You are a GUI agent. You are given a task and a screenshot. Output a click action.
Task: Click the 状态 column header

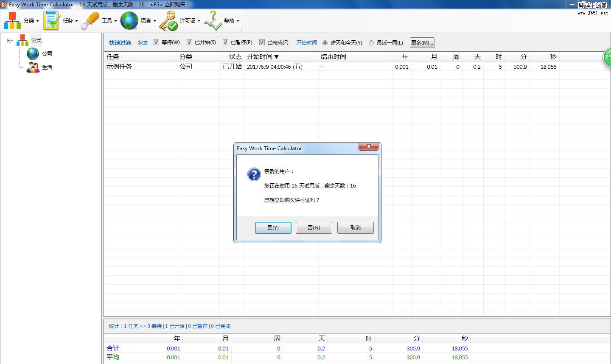coord(232,56)
